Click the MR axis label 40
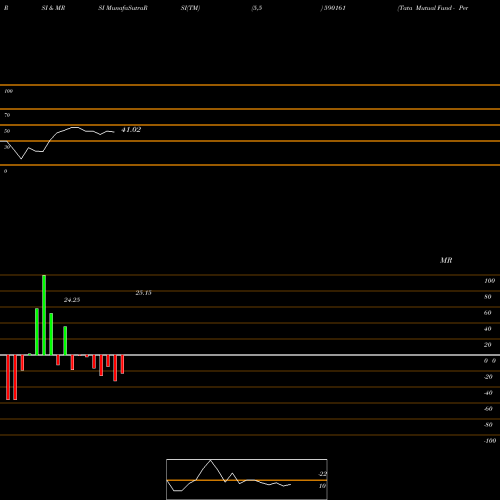 tap(488, 329)
